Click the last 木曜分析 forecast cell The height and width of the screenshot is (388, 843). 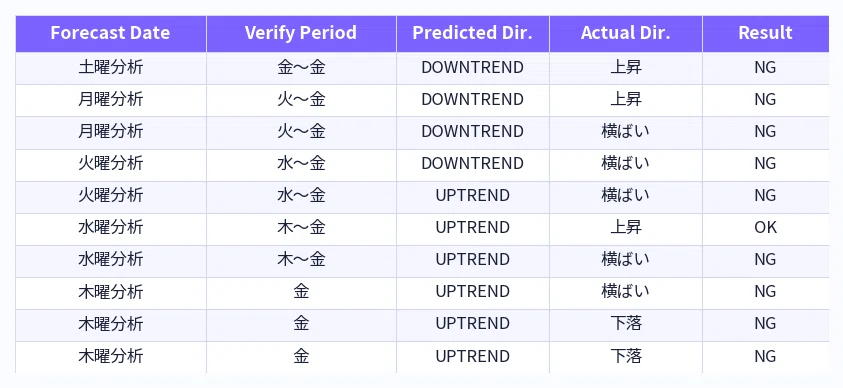111,356
